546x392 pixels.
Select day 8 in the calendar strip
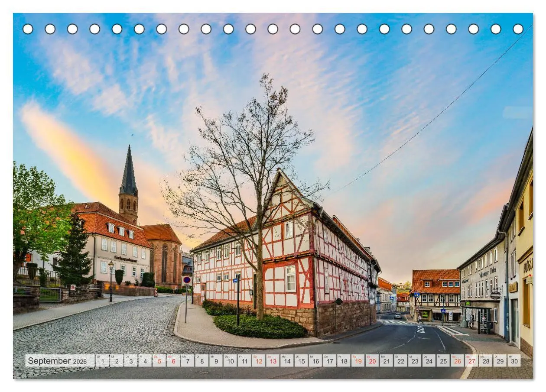[x=201, y=361]
